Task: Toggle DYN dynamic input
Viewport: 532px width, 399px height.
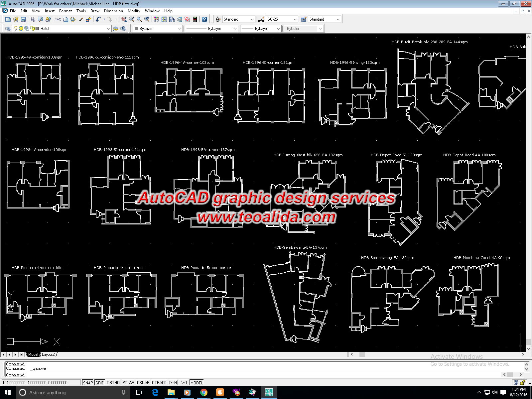Action: pos(173,383)
